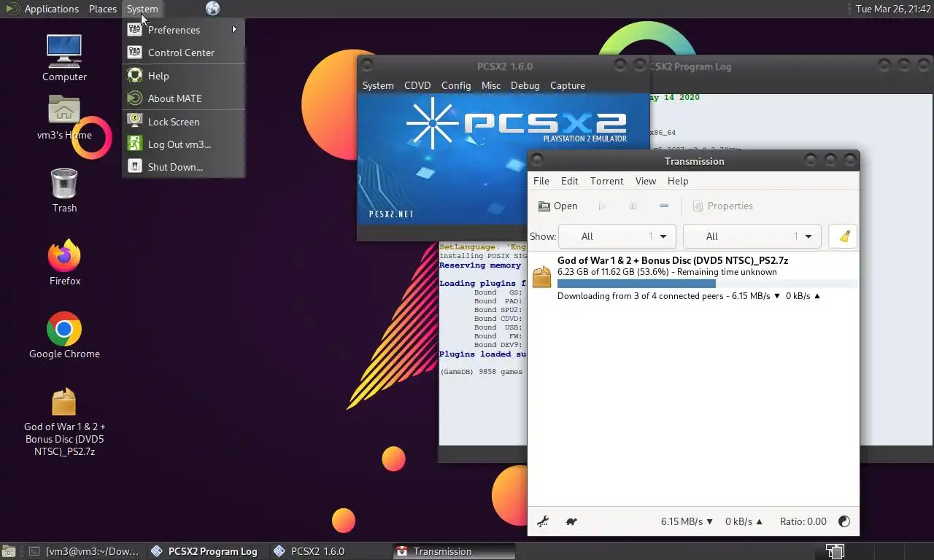This screenshot has width=934, height=560.
Task: Open the second All filter dropdown
Action: pos(752,236)
